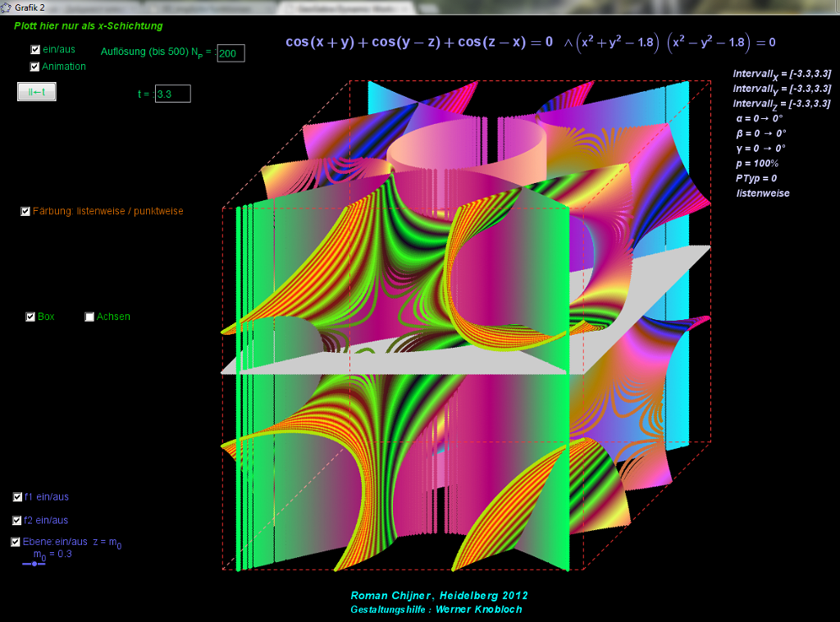Image resolution: width=840 pixels, height=622 pixels.
Task: Click the t value input field
Action: pyautogui.click(x=172, y=94)
